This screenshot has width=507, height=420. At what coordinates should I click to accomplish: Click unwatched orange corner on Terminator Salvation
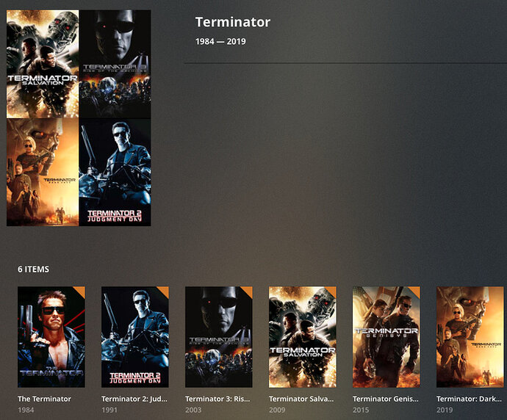click(x=331, y=291)
